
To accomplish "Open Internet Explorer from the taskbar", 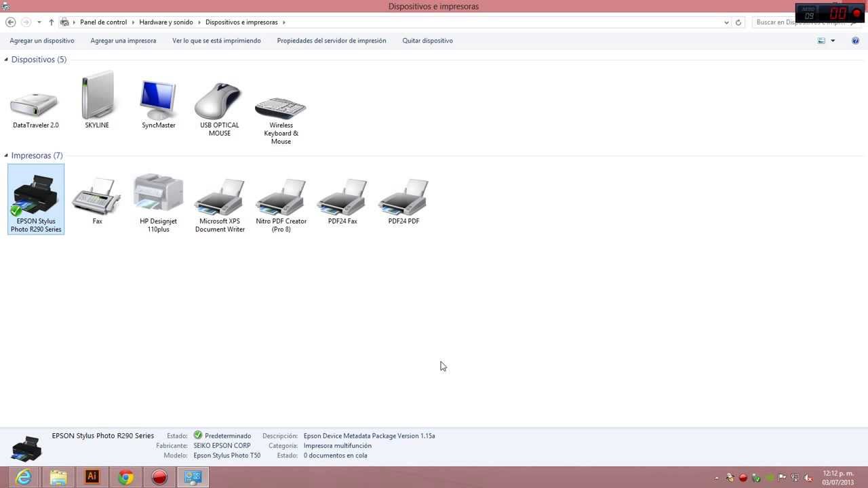I will [x=24, y=477].
